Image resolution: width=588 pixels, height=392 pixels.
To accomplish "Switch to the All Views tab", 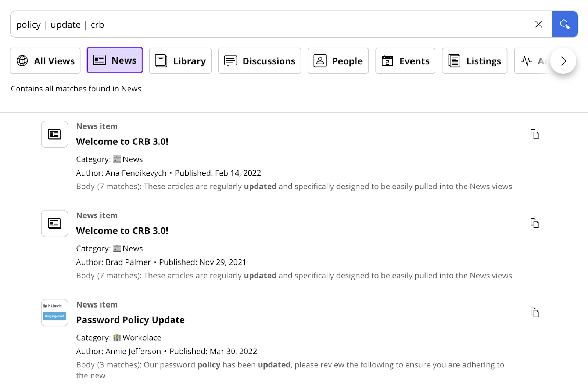I will [45, 61].
